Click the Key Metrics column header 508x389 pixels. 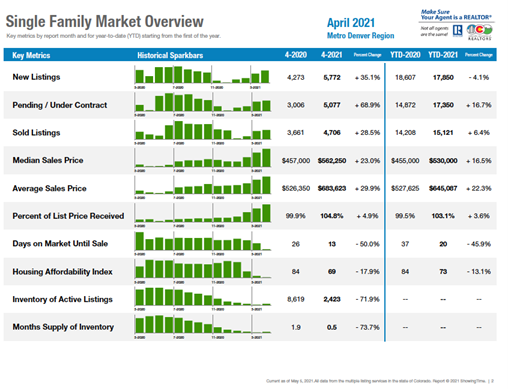pyautogui.click(x=31, y=55)
